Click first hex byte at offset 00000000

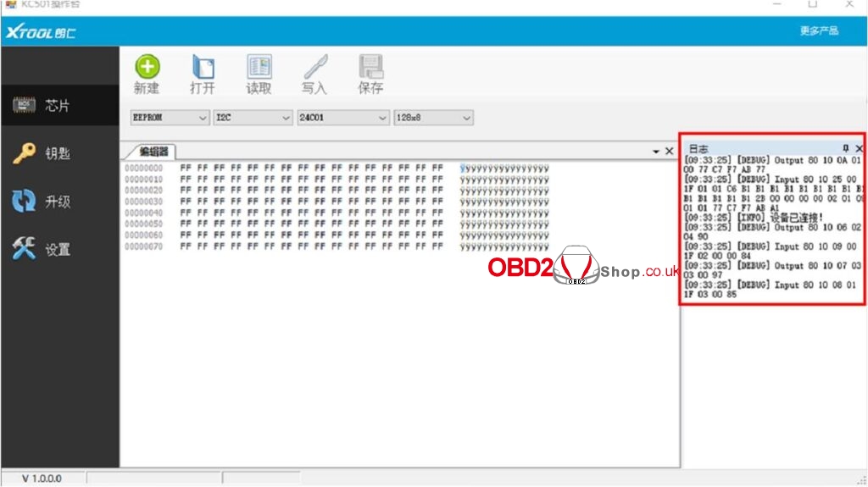185,168
